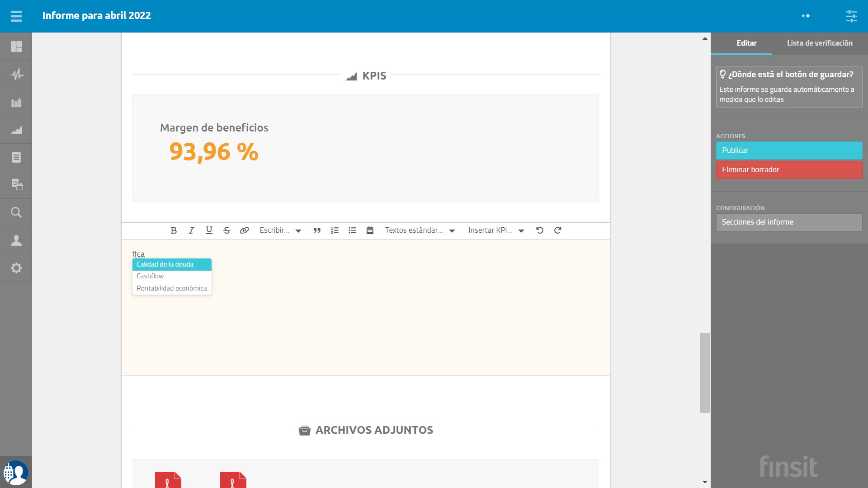
Task: Toggle bold formatting in the editor
Action: [x=174, y=230]
